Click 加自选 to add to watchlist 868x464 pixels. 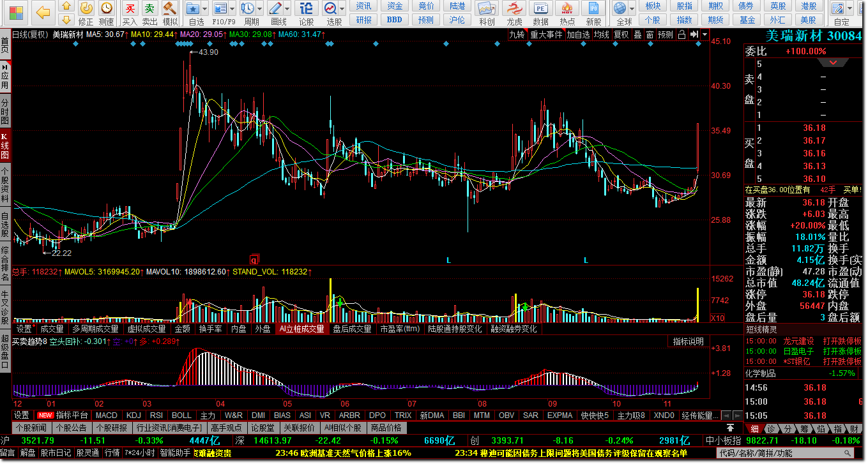click(x=578, y=34)
